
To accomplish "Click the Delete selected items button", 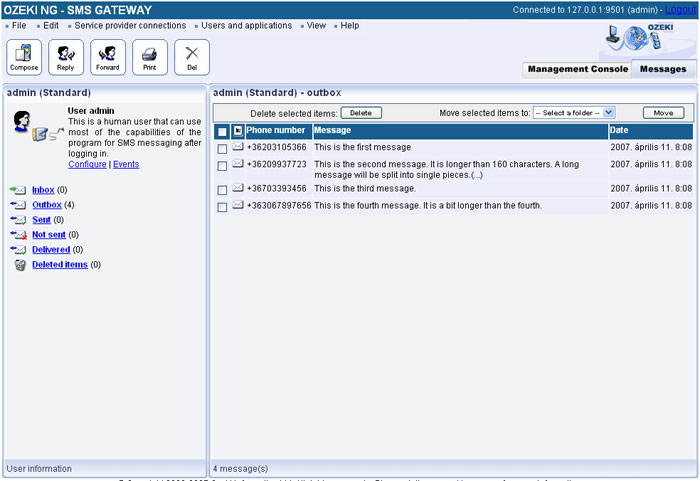I will point(361,113).
